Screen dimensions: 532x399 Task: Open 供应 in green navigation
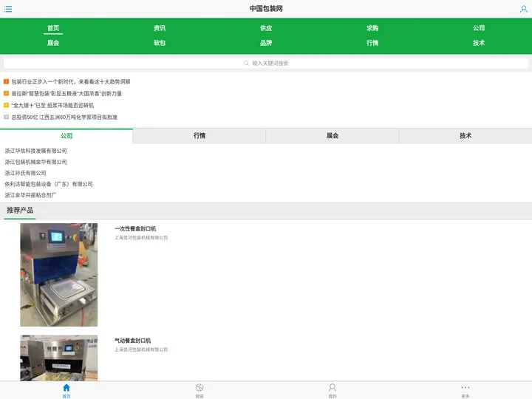[266, 28]
